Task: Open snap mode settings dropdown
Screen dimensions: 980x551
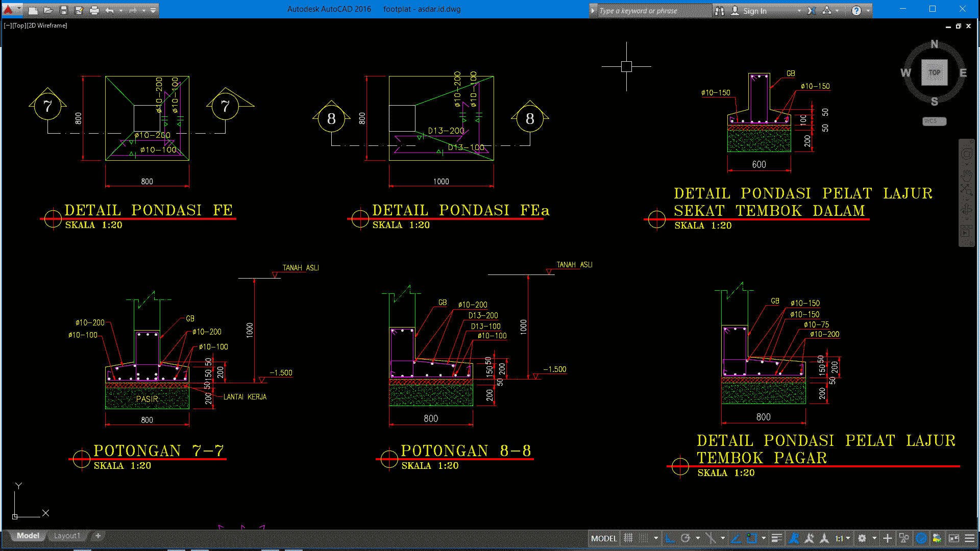Action: tap(656, 538)
